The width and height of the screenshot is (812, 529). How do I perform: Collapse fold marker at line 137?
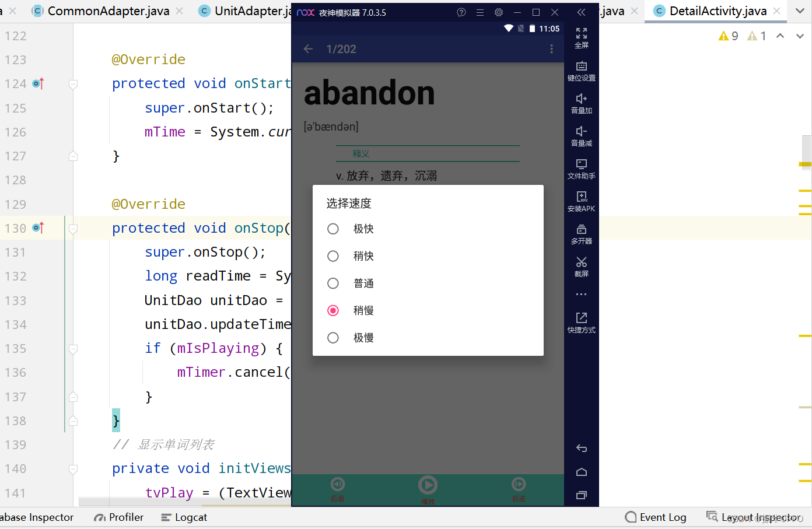tap(73, 397)
